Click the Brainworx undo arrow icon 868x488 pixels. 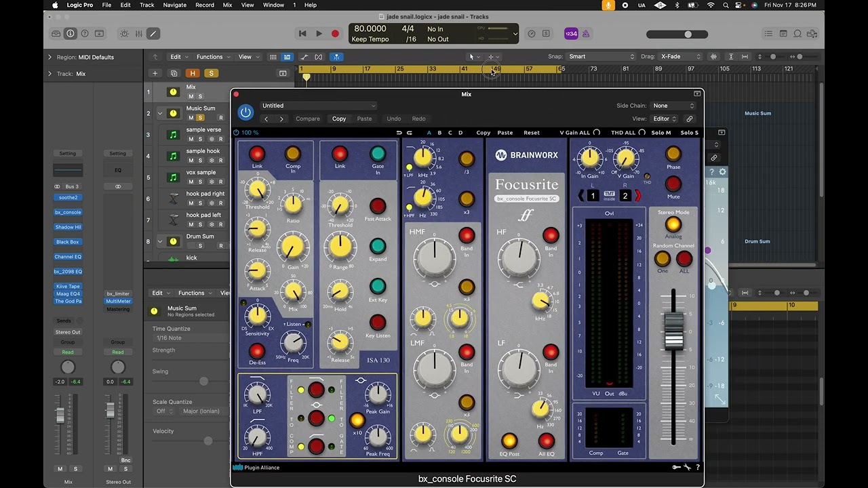pos(399,133)
